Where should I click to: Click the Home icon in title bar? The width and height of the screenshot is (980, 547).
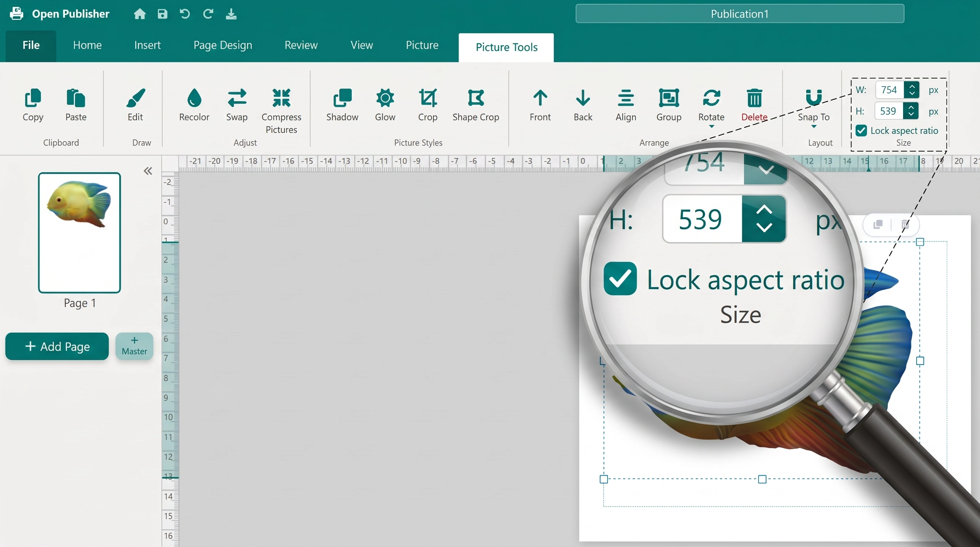click(x=140, y=14)
